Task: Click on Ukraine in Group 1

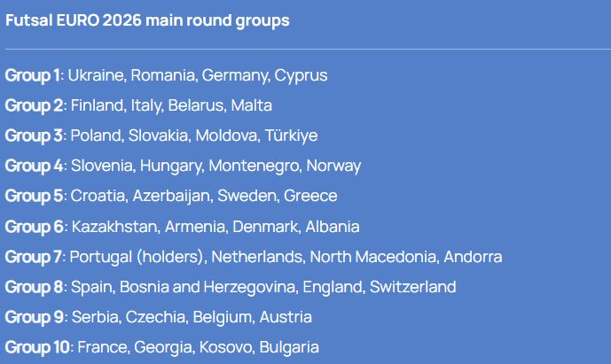Action: (95, 75)
